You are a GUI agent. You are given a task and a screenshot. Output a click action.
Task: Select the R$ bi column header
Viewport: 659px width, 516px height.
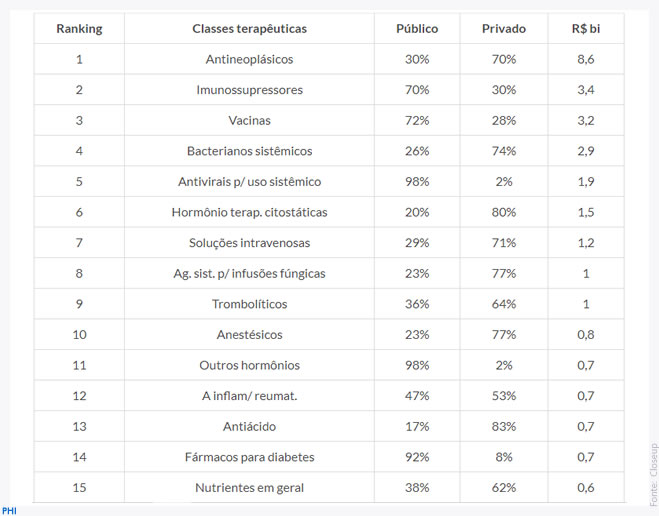tap(585, 29)
